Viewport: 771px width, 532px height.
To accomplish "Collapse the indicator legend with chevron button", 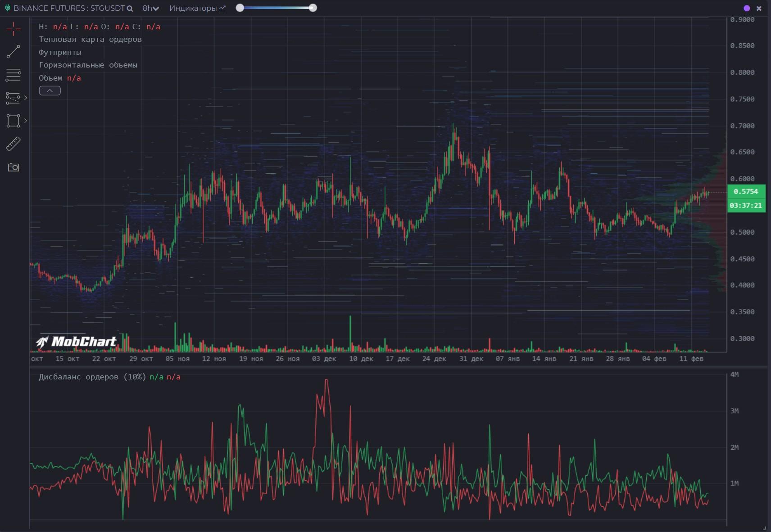I will click(x=50, y=90).
